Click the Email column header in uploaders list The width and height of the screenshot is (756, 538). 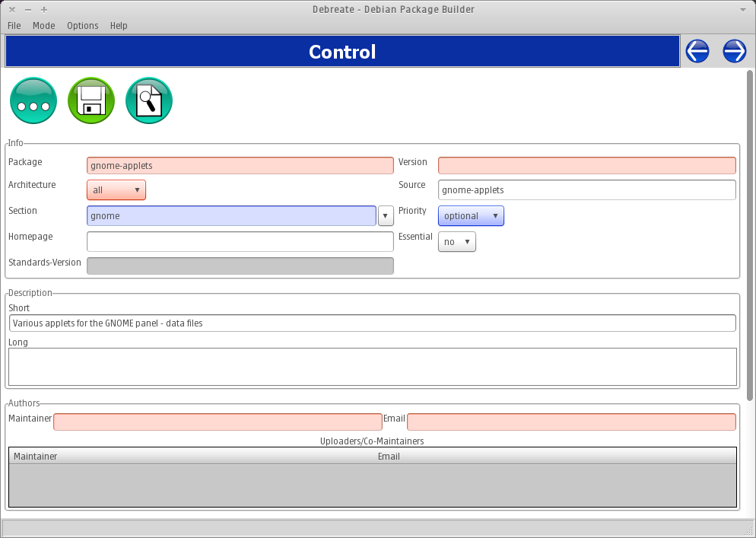555,457
